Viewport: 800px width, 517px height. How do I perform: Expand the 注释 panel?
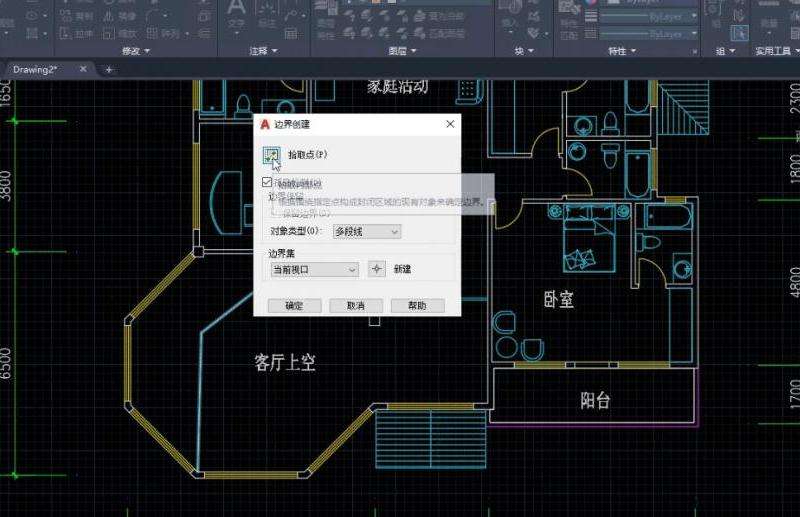pos(263,51)
